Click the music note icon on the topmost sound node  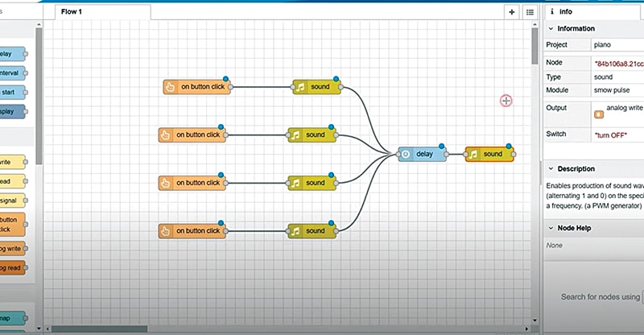300,87
